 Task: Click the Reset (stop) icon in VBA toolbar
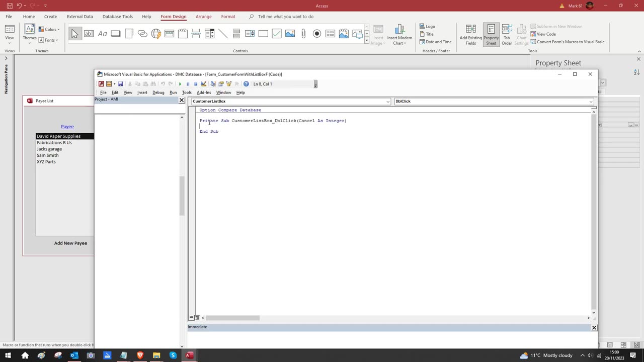[x=196, y=84]
